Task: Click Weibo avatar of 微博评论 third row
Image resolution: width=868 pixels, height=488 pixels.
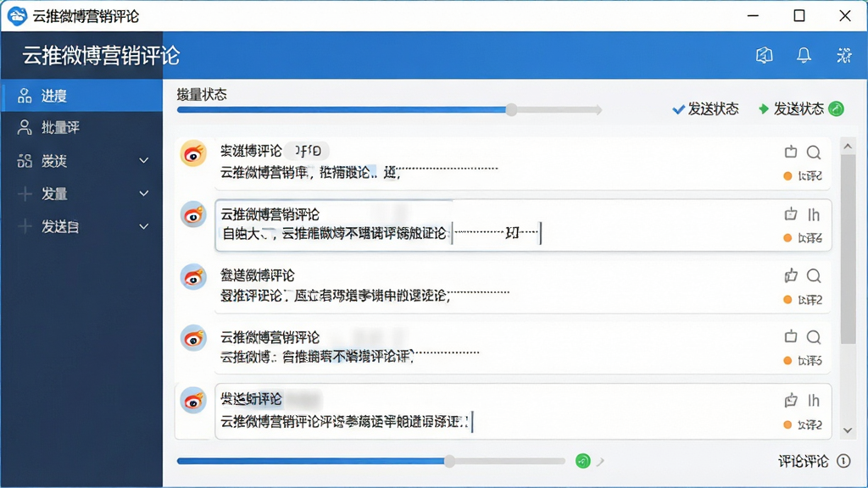Action: [x=193, y=277]
